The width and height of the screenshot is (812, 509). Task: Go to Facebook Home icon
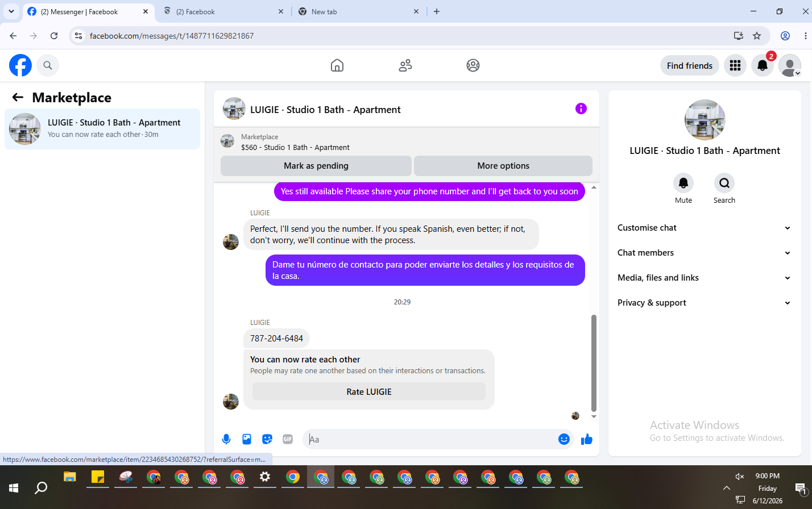point(337,65)
